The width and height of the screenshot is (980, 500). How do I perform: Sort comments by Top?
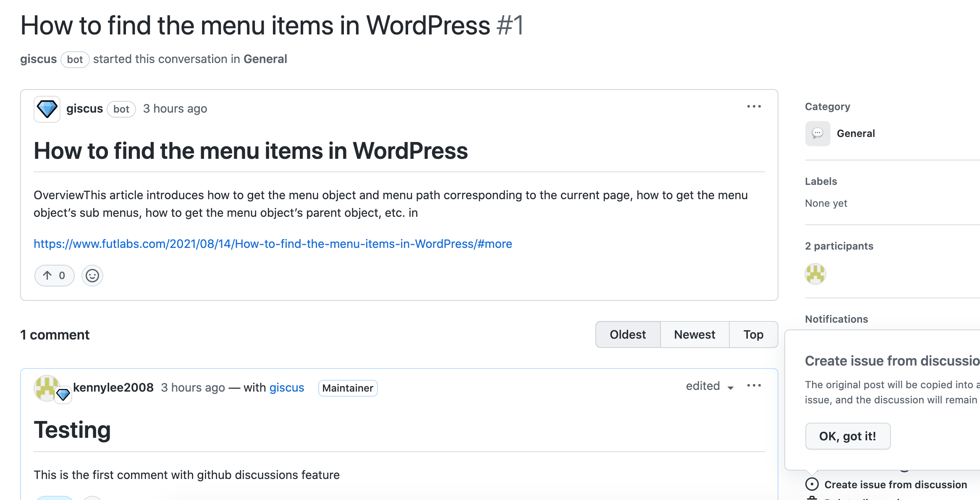pyautogui.click(x=753, y=334)
